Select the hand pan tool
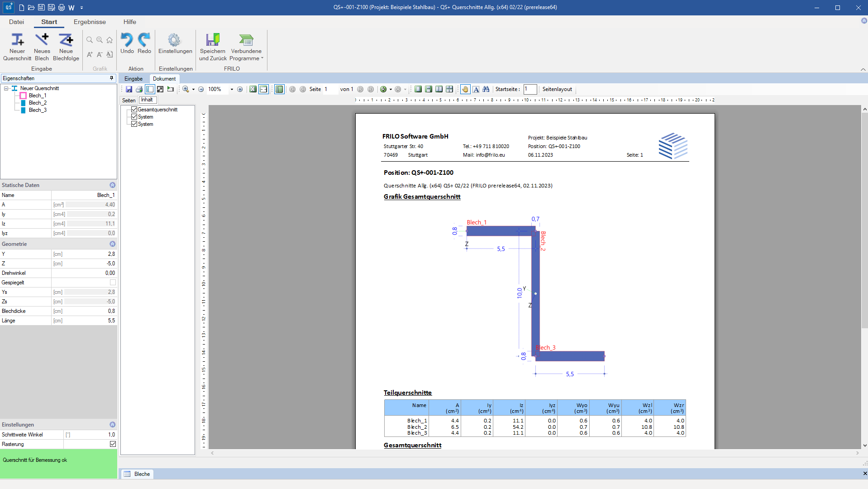The image size is (868, 489). (x=465, y=89)
